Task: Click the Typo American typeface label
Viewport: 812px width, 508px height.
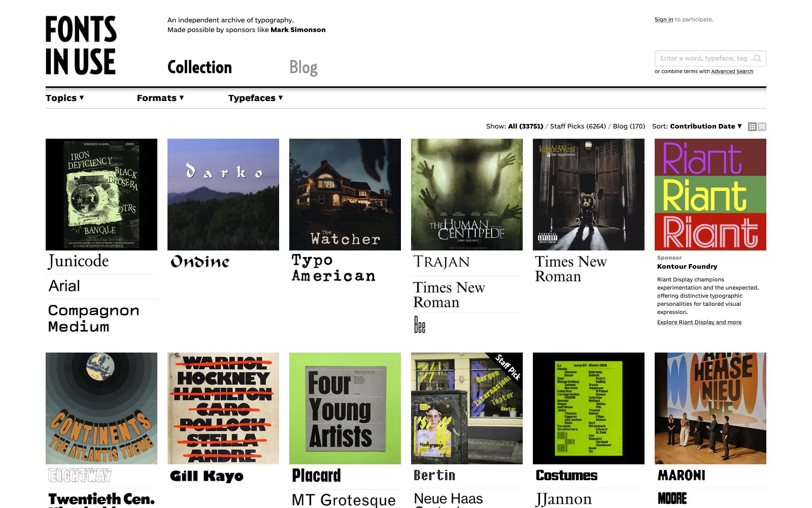Action: point(333,268)
